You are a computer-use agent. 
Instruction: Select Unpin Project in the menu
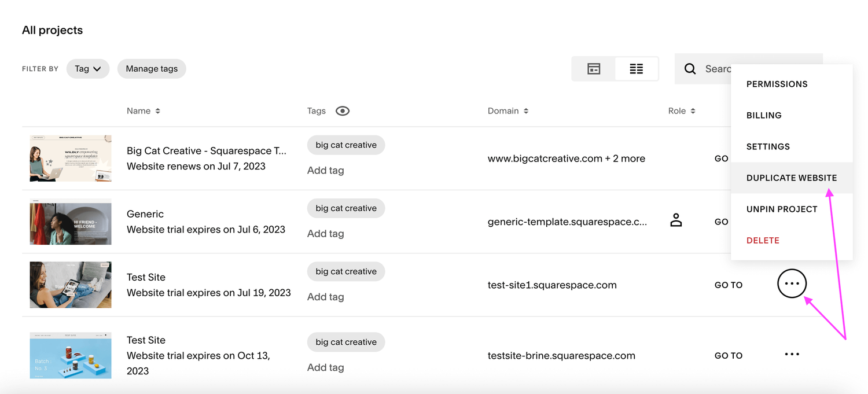pos(782,209)
